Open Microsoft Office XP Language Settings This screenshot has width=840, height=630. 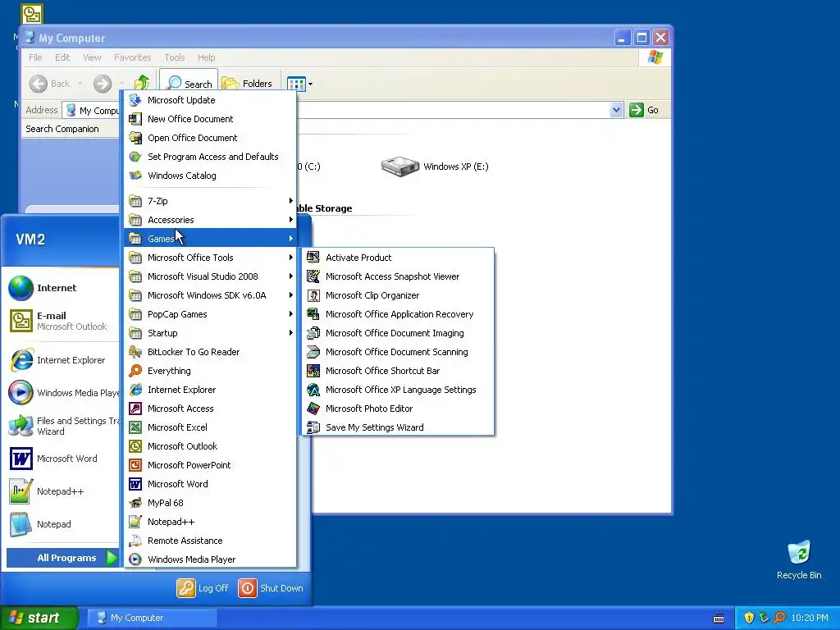pos(398,390)
